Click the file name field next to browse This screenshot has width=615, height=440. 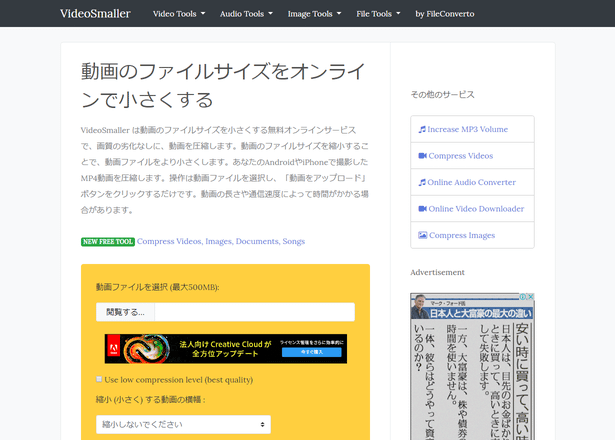point(255,312)
